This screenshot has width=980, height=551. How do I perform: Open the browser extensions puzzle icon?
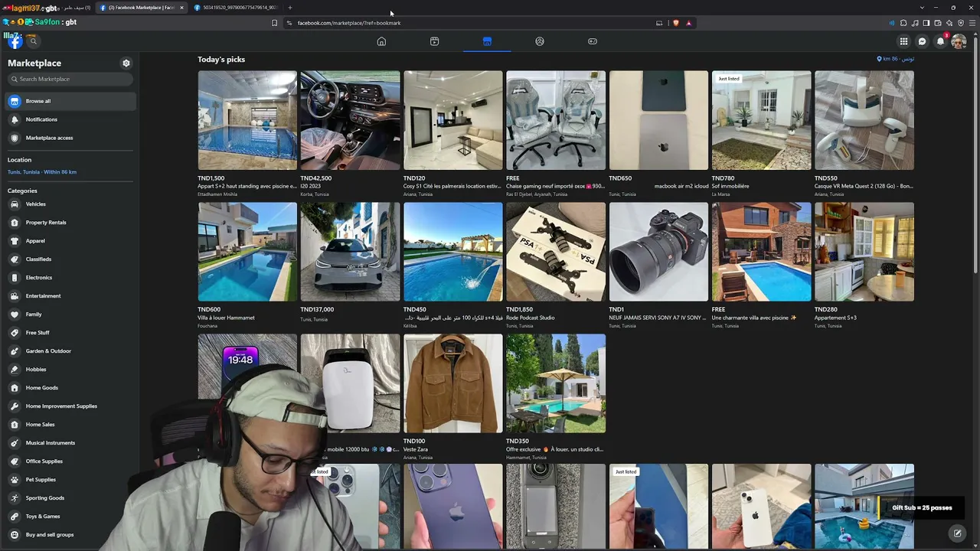click(x=903, y=23)
